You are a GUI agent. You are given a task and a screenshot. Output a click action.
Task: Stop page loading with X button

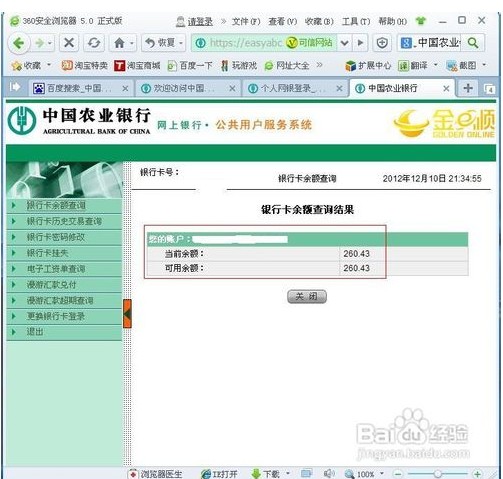(x=69, y=43)
